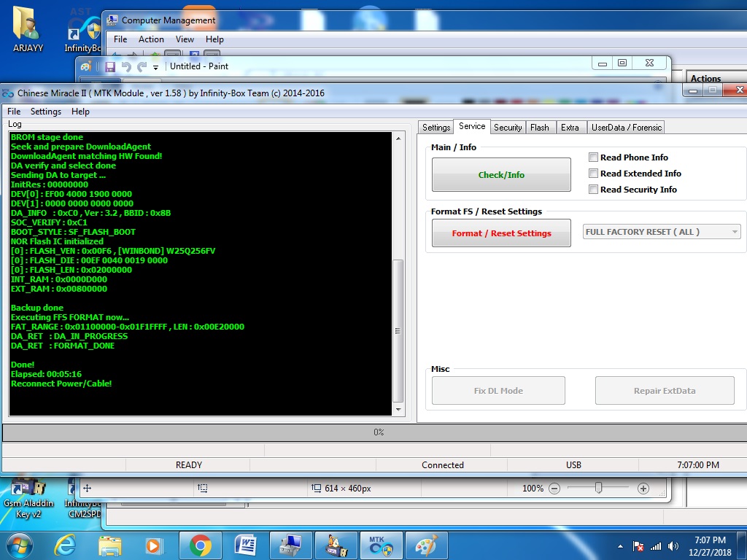Open the InfinityBox desktop shortcut
This screenshot has height=560, width=747.
tap(83, 31)
